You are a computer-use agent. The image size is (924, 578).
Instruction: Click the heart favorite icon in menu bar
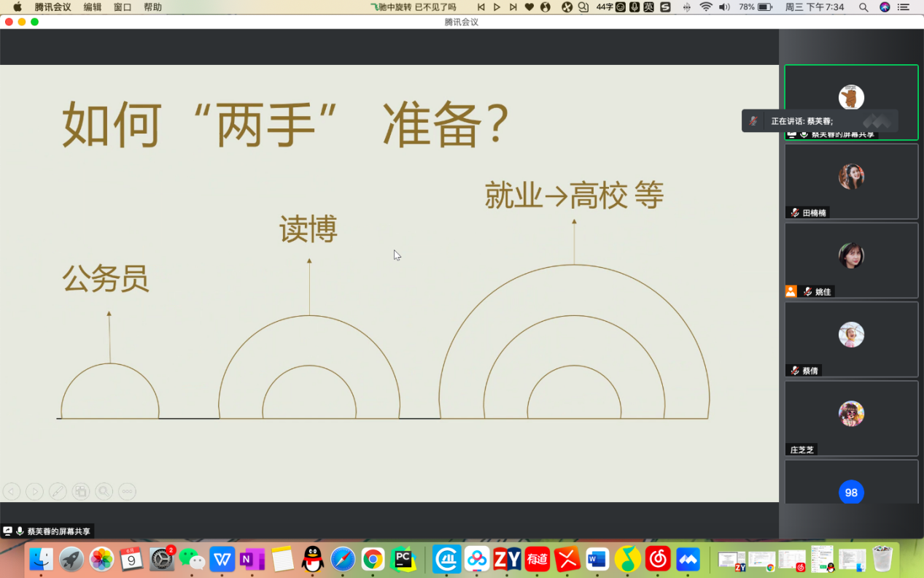(529, 7)
